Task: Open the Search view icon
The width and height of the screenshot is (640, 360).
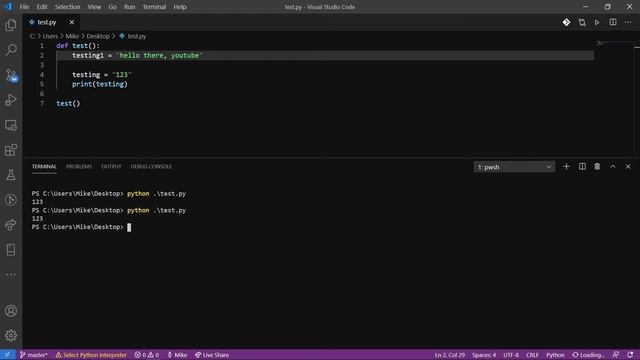Action: click(11, 50)
